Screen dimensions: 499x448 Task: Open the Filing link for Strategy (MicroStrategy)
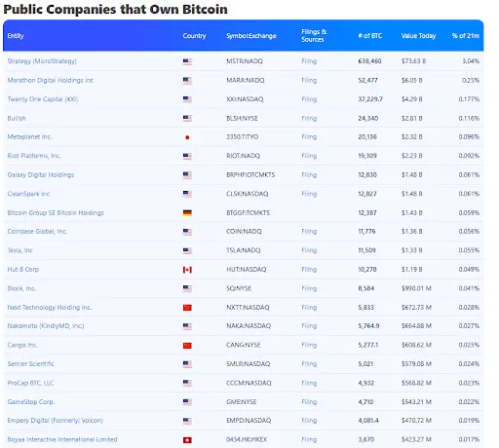click(309, 61)
